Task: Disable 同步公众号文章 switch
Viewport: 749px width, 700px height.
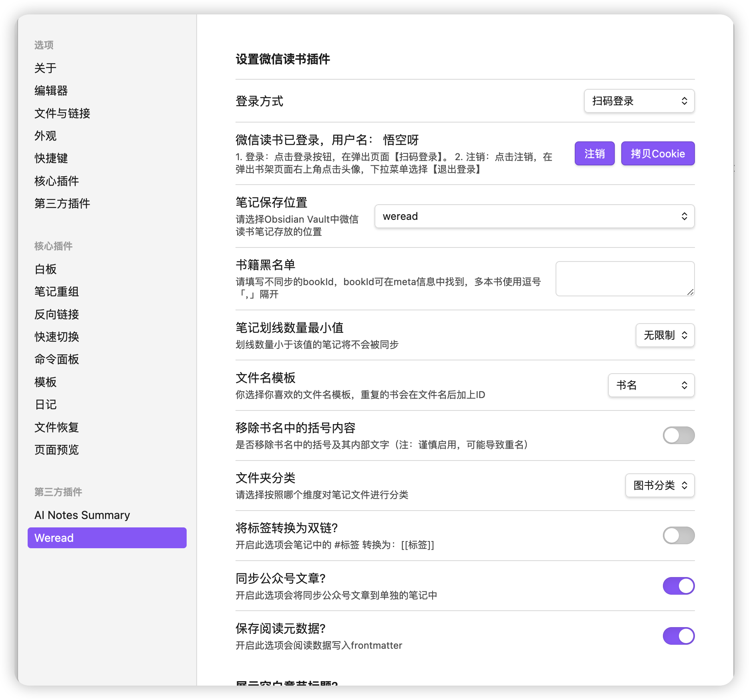Action: (x=678, y=586)
